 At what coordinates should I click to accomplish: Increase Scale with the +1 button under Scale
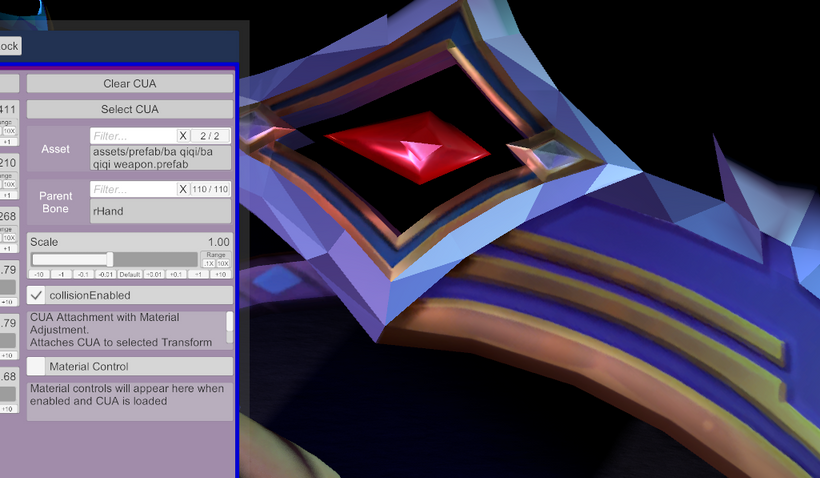tap(198, 275)
